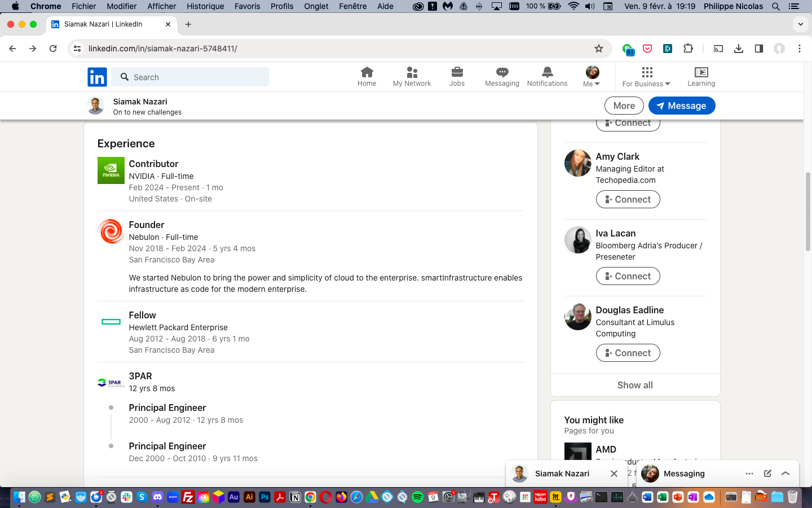Open Messaging panel options (three dots)

[749, 474]
